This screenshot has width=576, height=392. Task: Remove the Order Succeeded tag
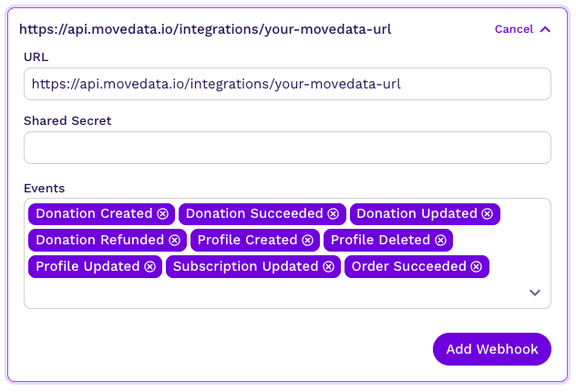(477, 266)
